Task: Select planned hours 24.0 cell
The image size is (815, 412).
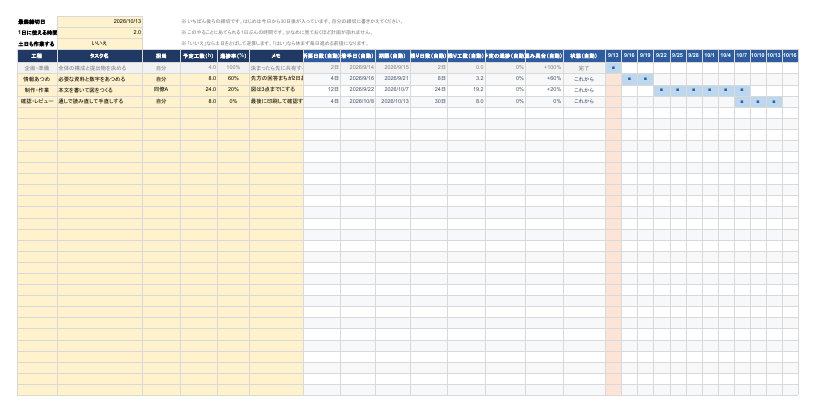Action: click(x=199, y=90)
